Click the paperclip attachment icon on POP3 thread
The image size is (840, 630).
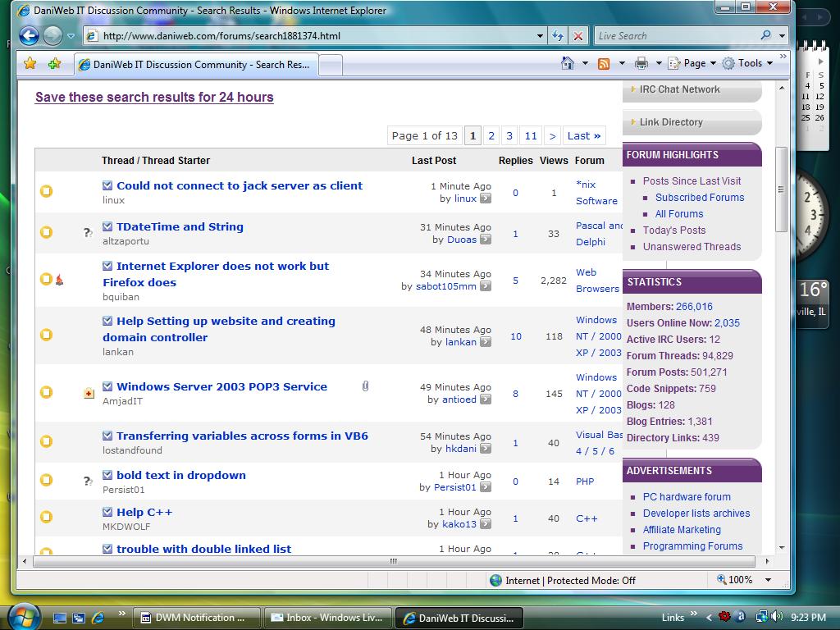[365, 386]
